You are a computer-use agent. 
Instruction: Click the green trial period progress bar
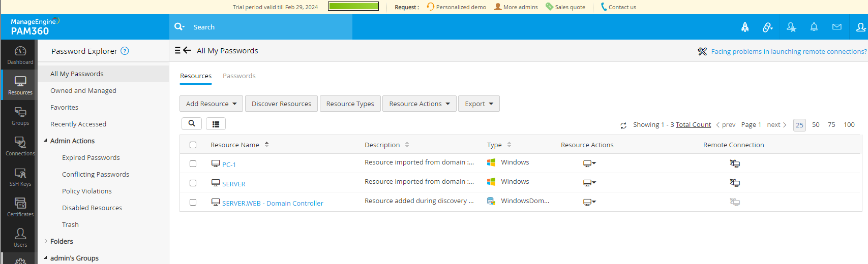(353, 7)
